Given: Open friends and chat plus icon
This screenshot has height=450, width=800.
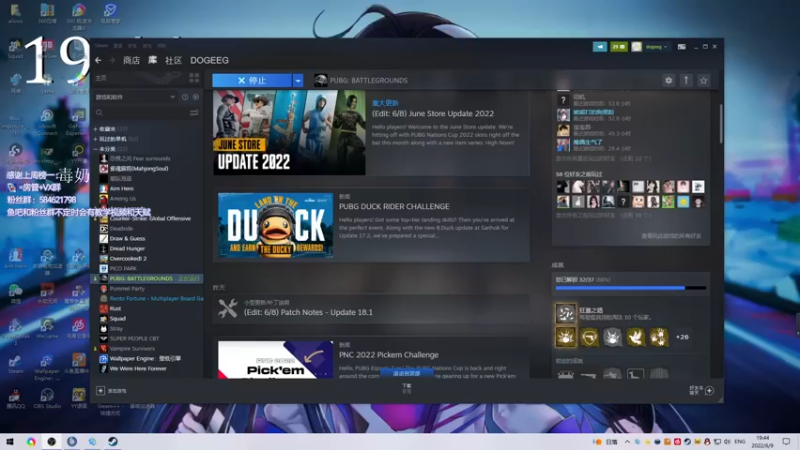Looking at the screenshot, I should click(709, 390).
